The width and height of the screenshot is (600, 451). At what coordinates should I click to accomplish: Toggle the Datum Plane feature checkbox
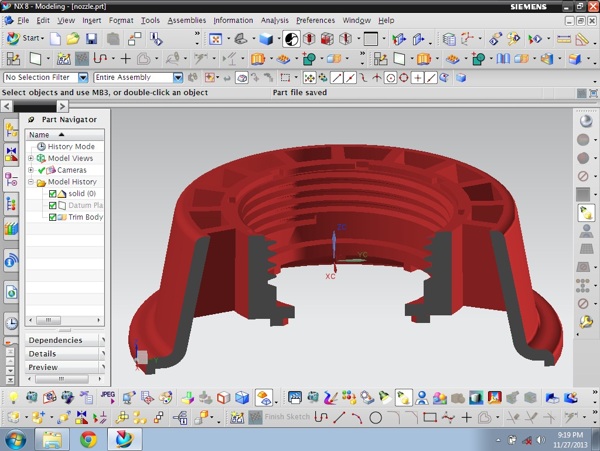[52, 205]
